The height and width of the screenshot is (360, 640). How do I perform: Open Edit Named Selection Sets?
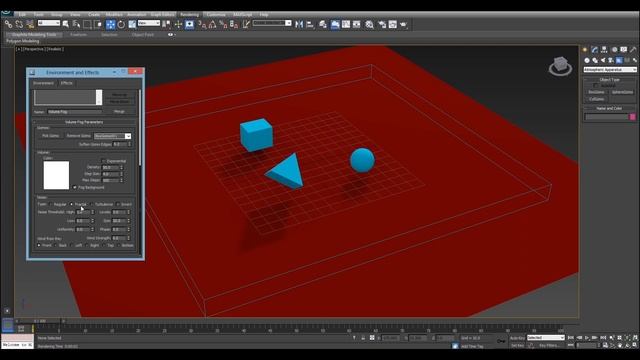tap(246, 24)
